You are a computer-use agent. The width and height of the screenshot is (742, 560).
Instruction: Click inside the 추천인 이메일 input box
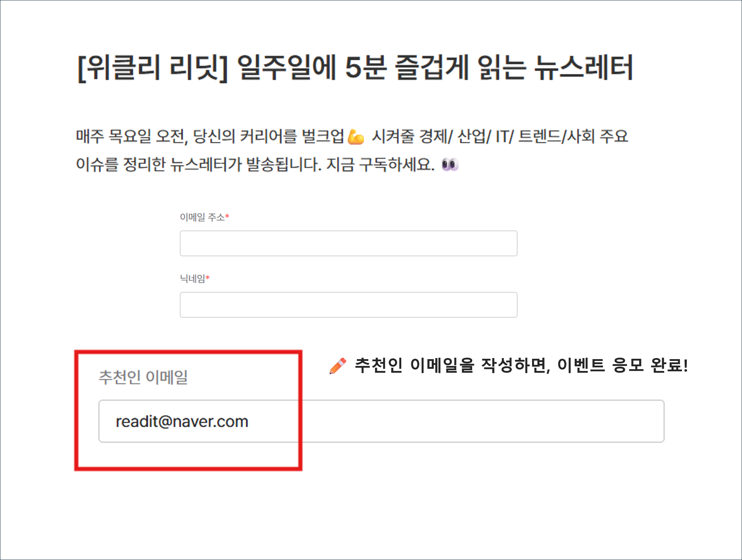click(381, 421)
